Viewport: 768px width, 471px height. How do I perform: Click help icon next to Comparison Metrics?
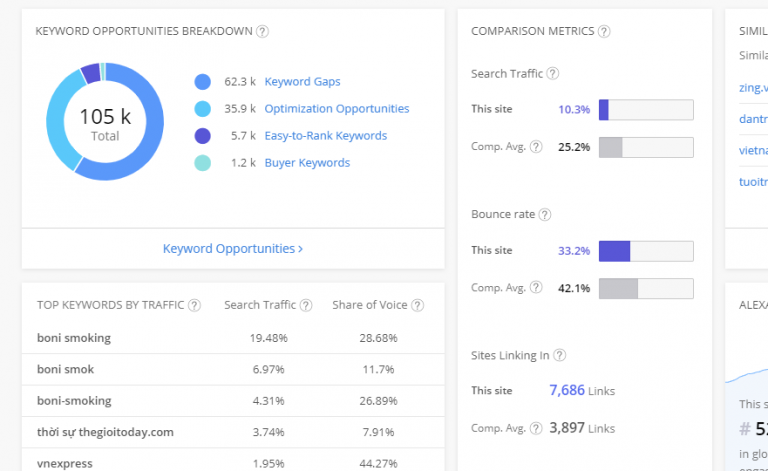(604, 31)
